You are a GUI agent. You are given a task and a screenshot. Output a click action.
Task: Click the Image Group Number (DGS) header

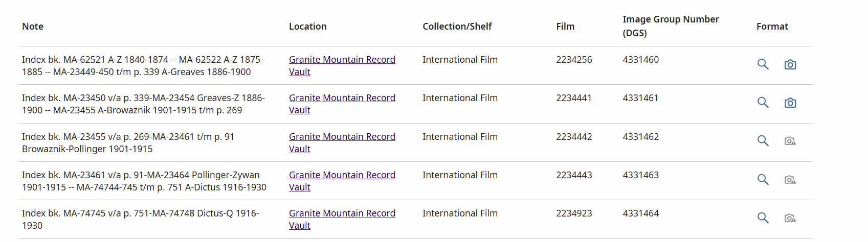[x=671, y=26]
